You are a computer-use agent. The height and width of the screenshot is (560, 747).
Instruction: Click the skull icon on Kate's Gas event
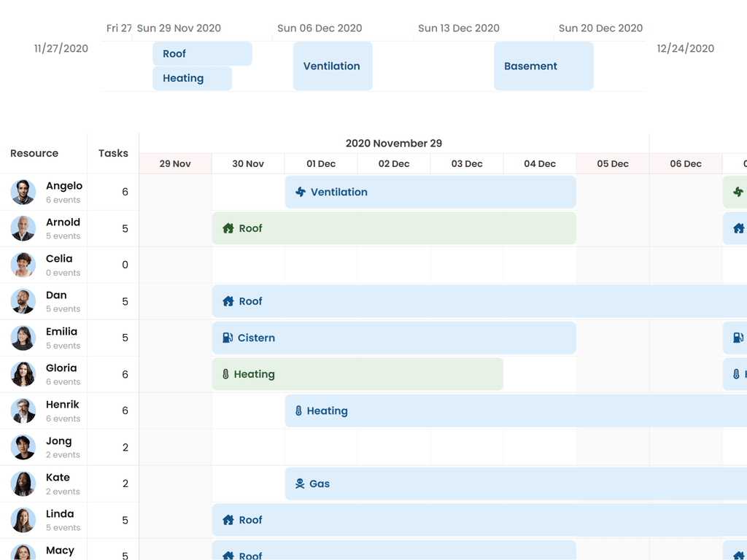click(299, 483)
